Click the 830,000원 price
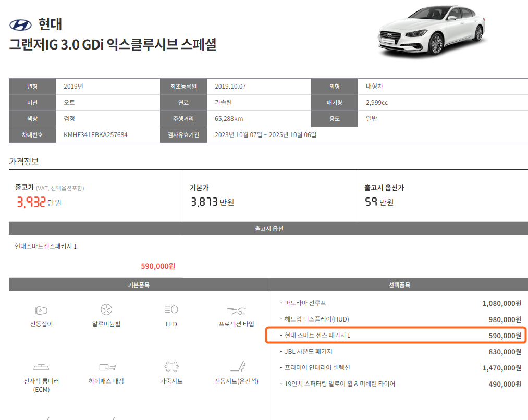528x420 pixels. click(x=505, y=352)
